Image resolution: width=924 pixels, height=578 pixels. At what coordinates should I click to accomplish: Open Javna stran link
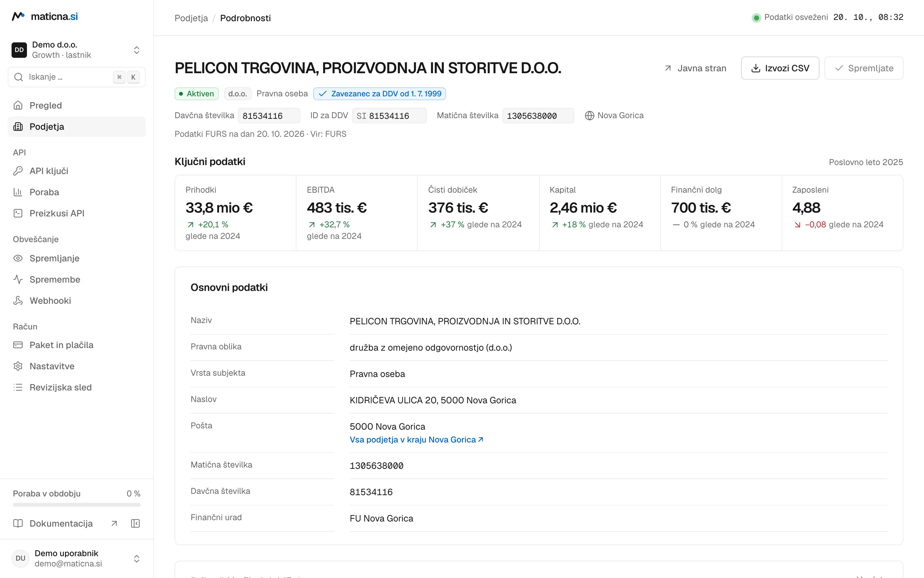(x=695, y=68)
